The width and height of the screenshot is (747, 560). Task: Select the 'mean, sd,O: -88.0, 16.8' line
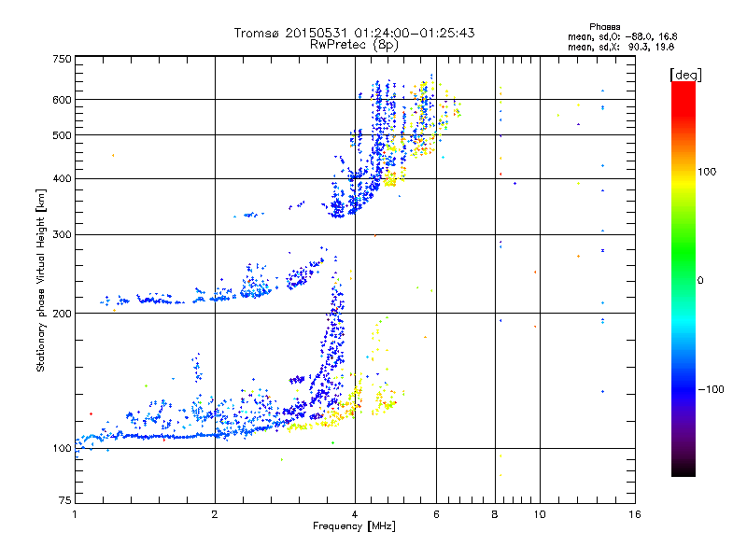[622, 36]
